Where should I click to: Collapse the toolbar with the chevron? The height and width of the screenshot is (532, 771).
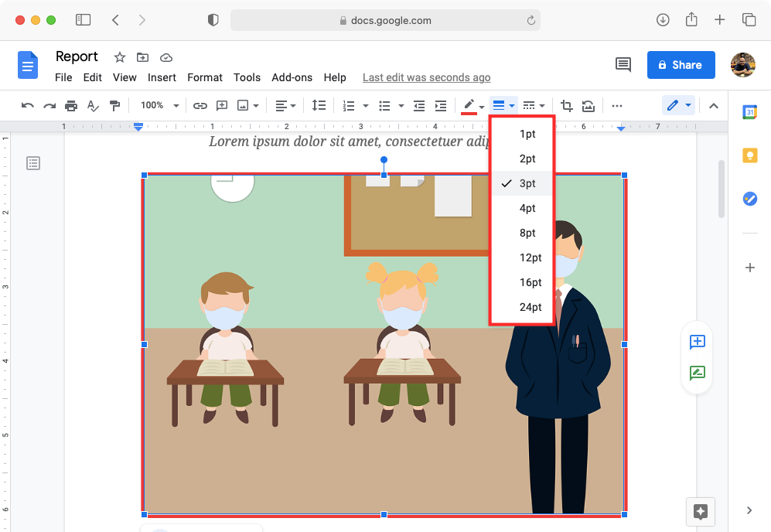713,105
